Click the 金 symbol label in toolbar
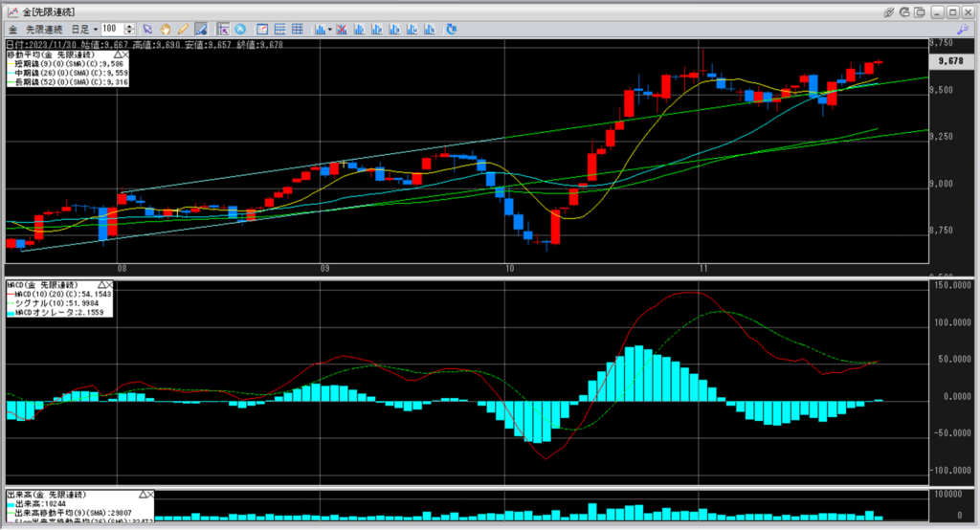The image size is (980, 530). pyautogui.click(x=12, y=30)
